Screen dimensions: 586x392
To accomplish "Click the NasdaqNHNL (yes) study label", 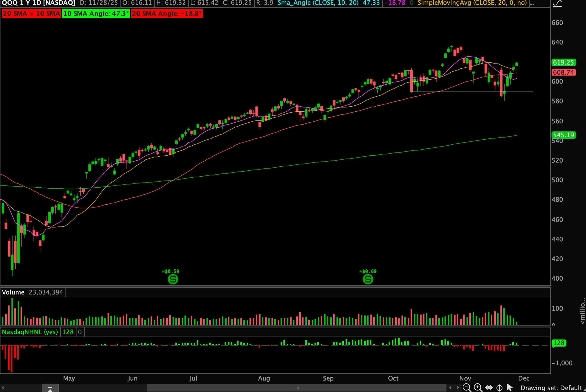I will pyautogui.click(x=30, y=332).
